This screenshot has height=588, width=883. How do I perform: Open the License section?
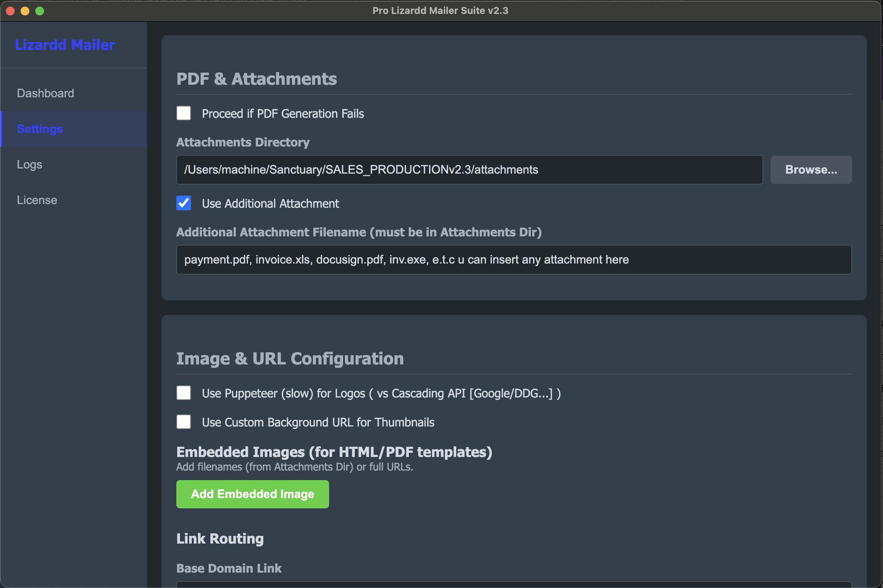[x=37, y=200]
